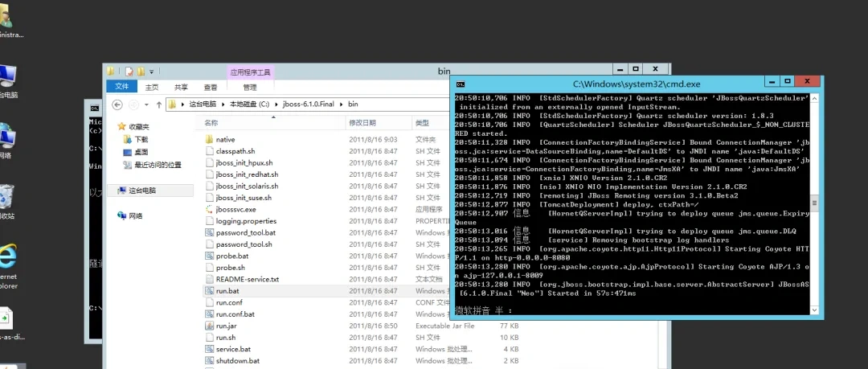Select the jboss_init_hpux.sh file icon
This screenshot has height=369, width=868.
pyautogui.click(x=209, y=163)
